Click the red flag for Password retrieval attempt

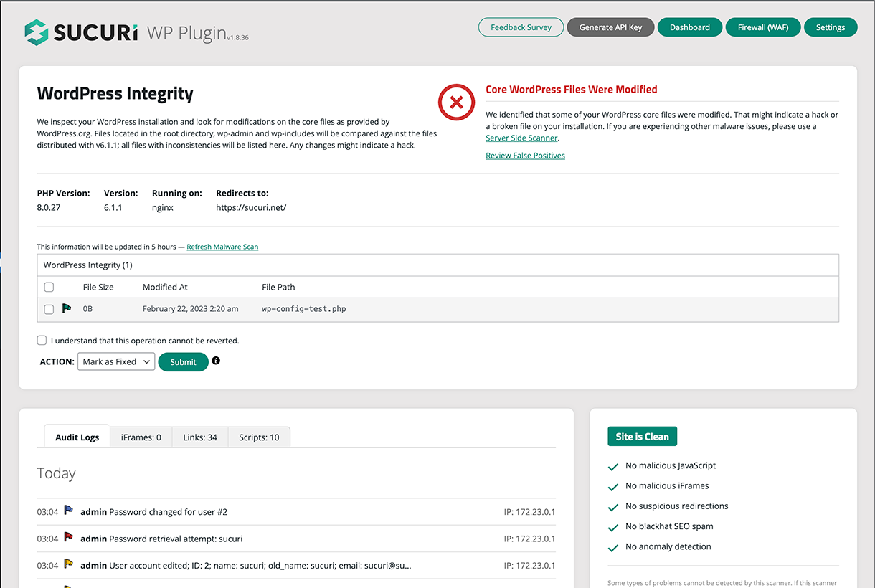pyautogui.click(x=68, y=537)
